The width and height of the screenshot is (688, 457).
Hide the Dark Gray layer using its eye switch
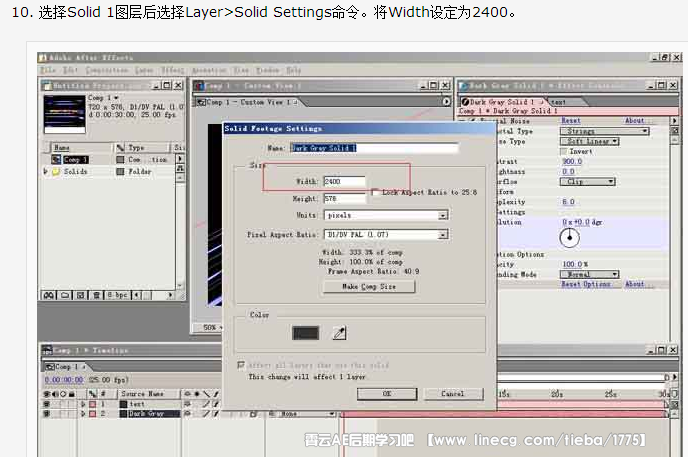47,414
